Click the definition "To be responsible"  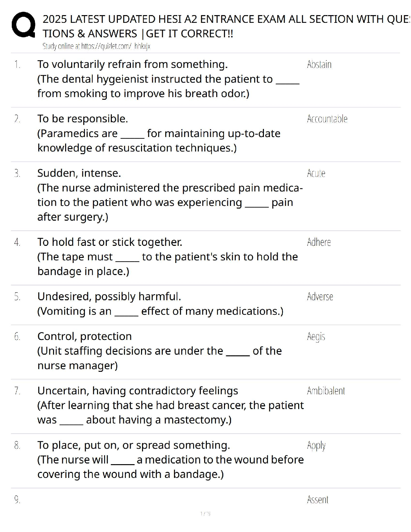[x=83, y=119]
